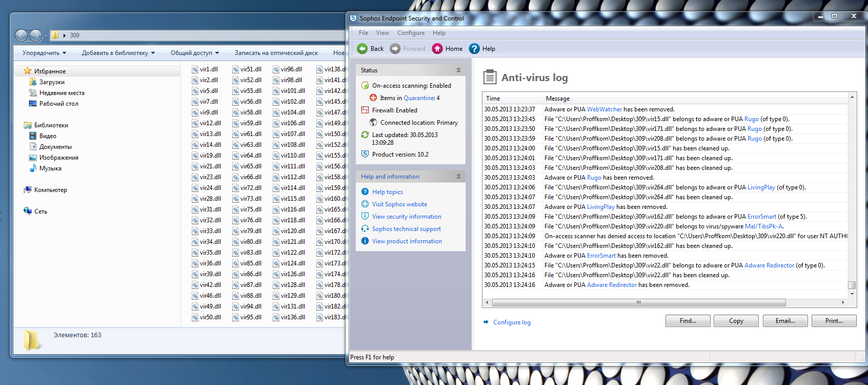The image size is (868, 385).
Task: Click the Find... button
Action: pos(688,321)
